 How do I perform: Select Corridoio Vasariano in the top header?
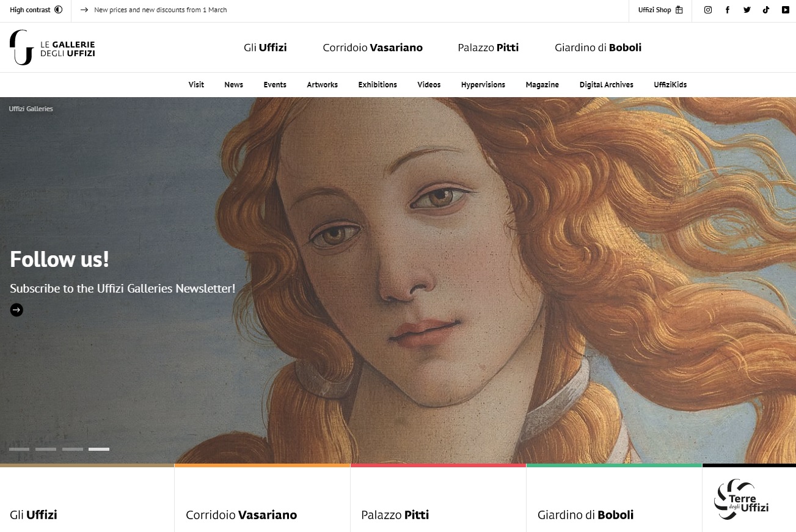[373, 48]
